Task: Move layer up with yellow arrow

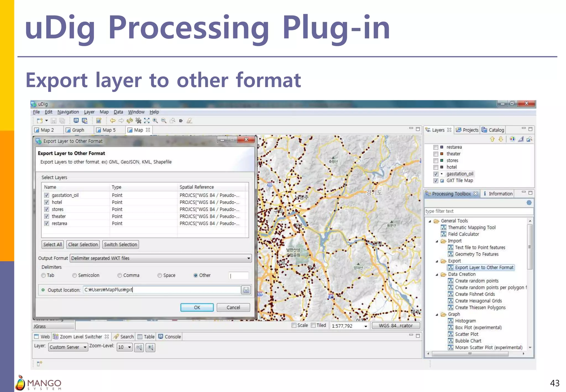Action: pyautogui.click(x=492, y=139)
